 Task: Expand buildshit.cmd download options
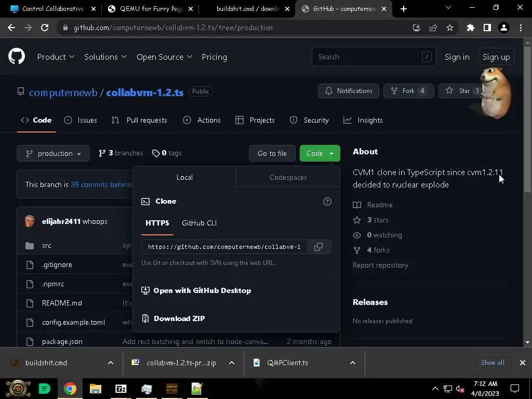tap(111, 363)
